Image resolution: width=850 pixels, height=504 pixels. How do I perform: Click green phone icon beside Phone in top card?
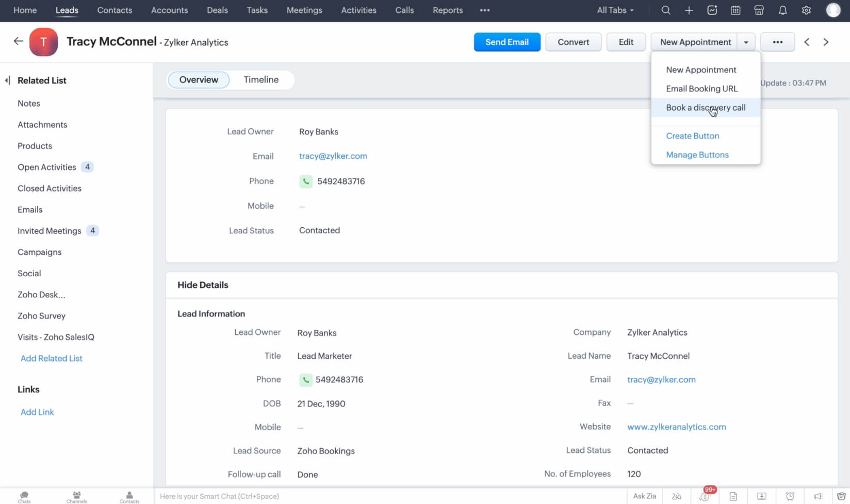(x=306, y=181)
